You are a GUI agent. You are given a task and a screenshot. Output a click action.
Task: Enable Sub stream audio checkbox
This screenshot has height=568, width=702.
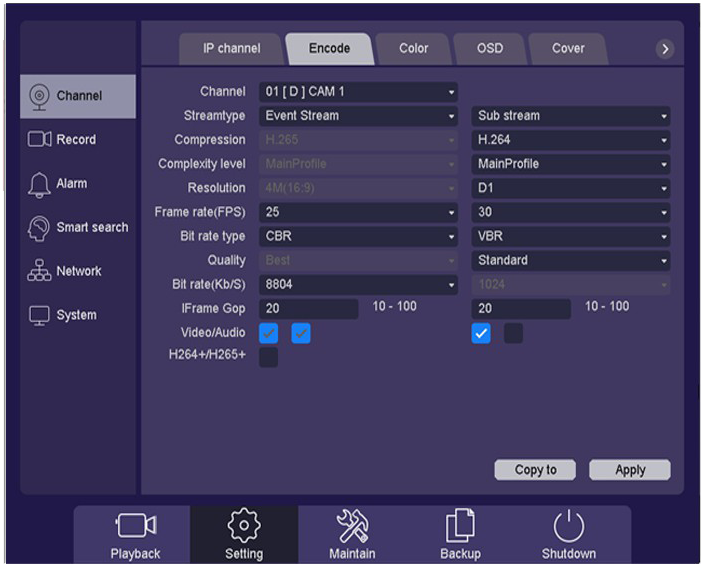pos(514,333)
